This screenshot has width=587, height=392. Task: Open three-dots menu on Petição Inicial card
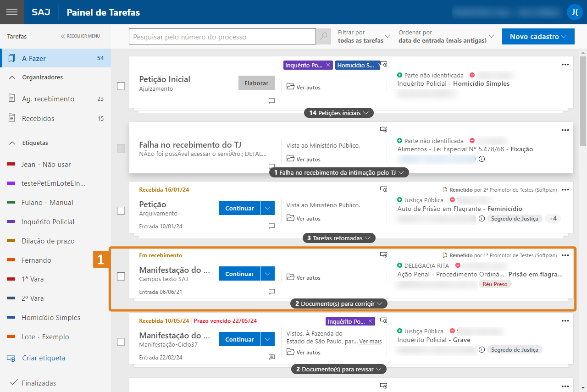coord(565,65)
